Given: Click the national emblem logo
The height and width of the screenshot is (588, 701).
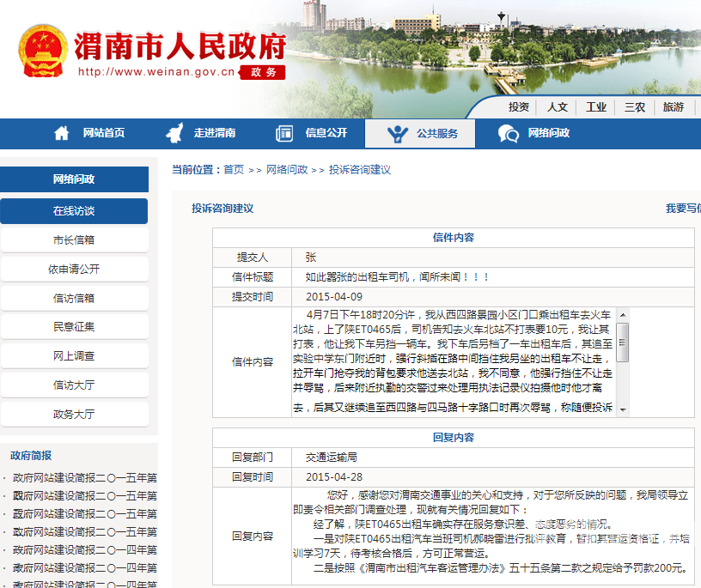Looking at the screenshot, I should pyautogui.click(x=43, y=52).
